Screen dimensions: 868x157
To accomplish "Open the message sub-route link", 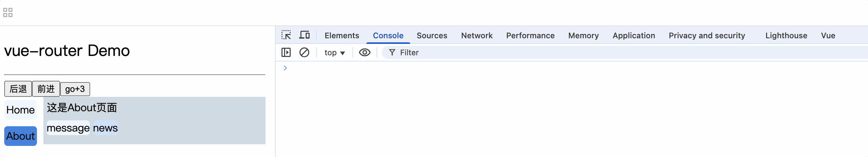I will tap(68, 128).
